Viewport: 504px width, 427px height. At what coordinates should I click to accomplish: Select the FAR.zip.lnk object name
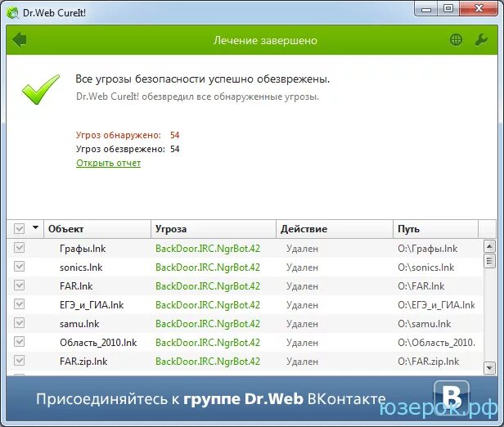83,362
